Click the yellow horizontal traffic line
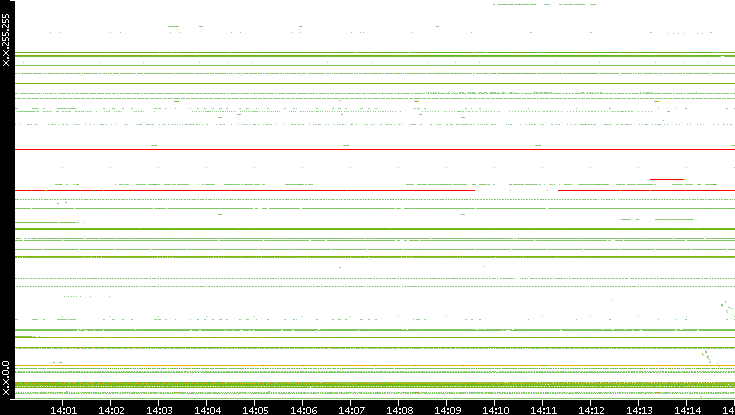The height and width of the screenshot is (415, 735). tap(375, 366)
